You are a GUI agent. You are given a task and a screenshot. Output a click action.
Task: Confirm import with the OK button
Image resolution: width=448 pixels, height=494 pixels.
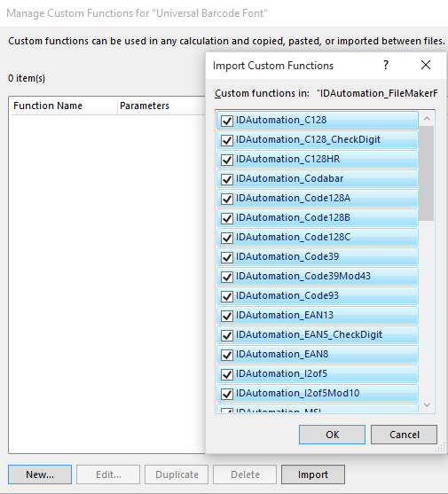[x=332, y=435]
